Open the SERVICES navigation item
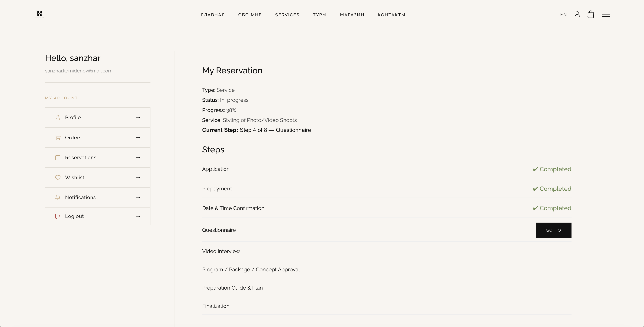Viewport: 644px width, 327px height. click(x=287, y=15)
